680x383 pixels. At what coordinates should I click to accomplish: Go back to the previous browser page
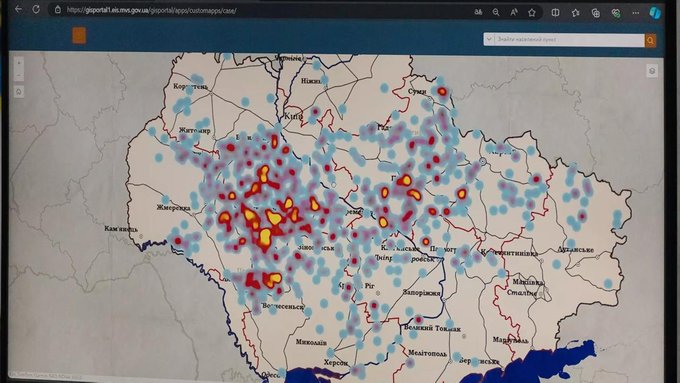click(x=18, y=9)
